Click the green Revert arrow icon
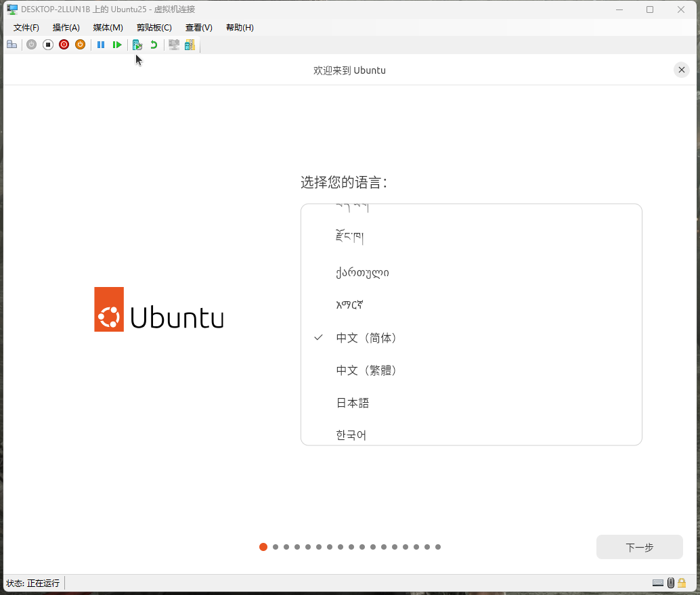The image size is (700, 595). [x=154, y=45]
